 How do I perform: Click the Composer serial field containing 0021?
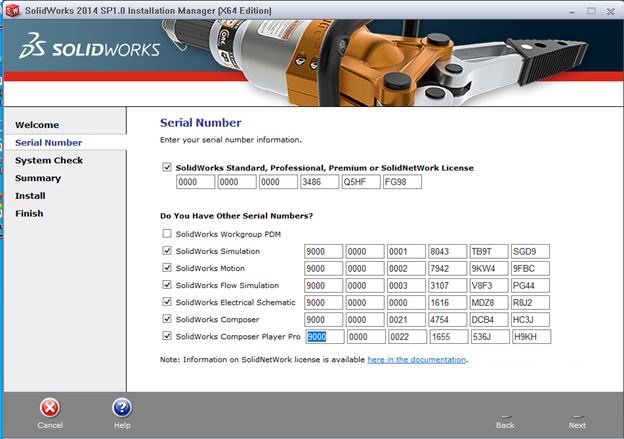(406, 320)
